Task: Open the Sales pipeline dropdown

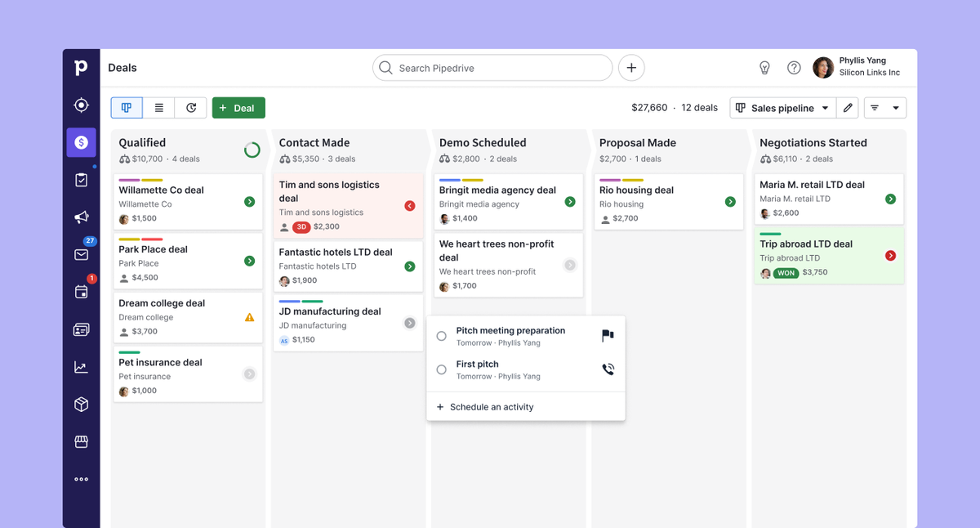Action: click(x=782, y=108)
